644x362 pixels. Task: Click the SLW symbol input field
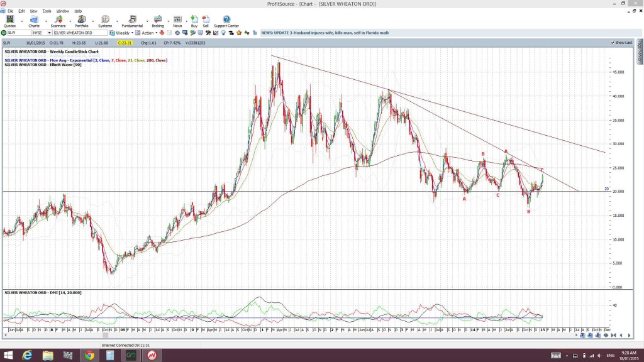pos(19,33)
